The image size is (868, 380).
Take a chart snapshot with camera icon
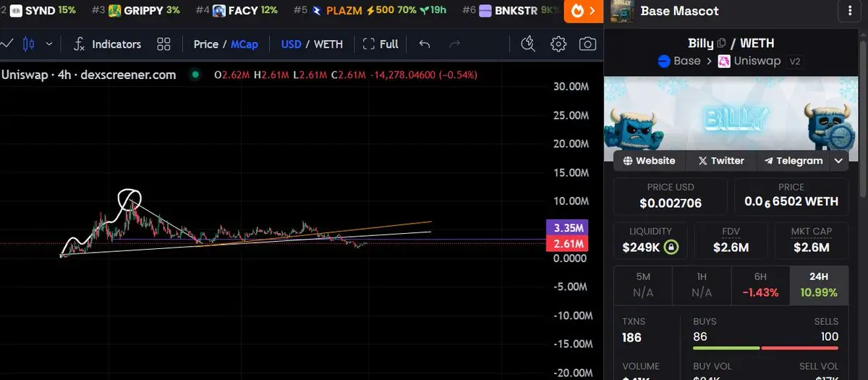pos(588,44)
